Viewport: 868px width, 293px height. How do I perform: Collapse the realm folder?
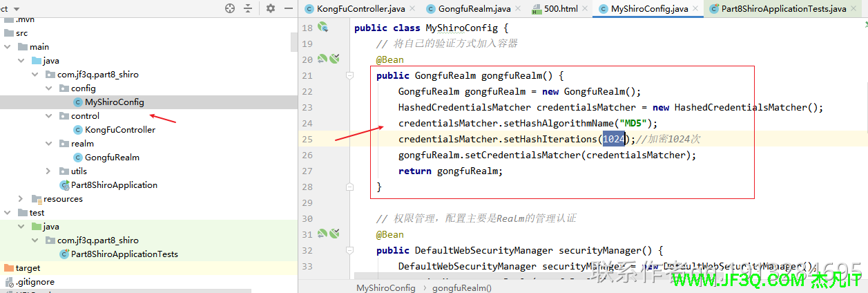tap(48, 144)
